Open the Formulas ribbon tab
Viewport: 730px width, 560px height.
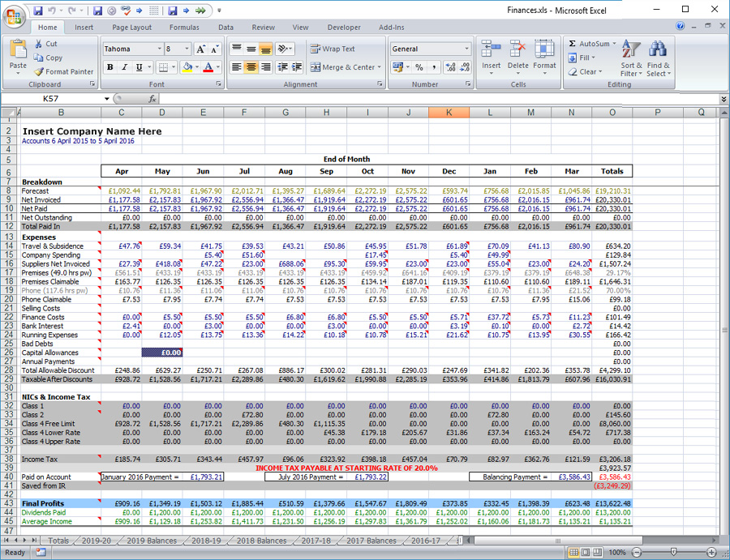pyautogui.click(x=184, y=27)
